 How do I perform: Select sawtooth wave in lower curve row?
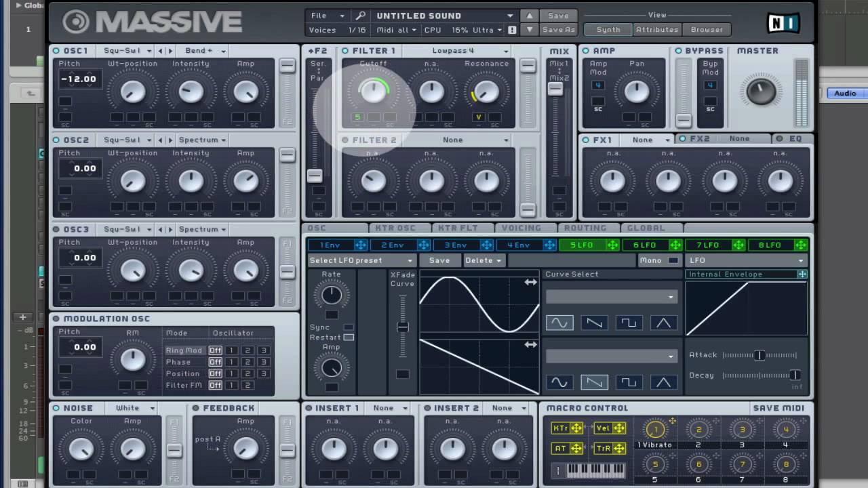594,382
